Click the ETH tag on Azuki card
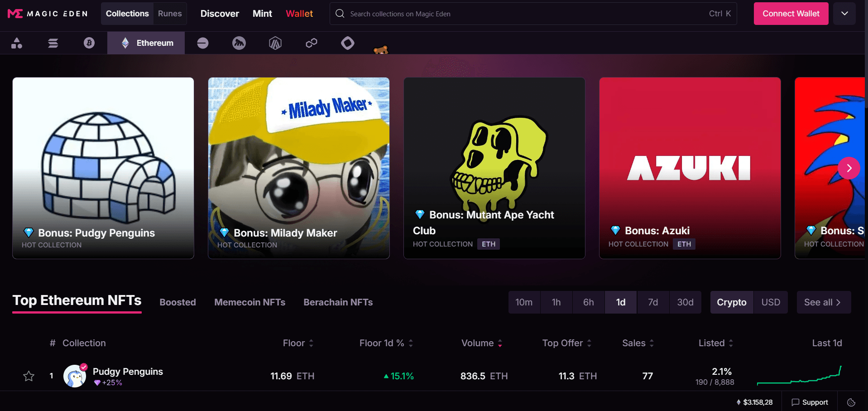Screen dimensions: 868x411 (x=684, y=244)
